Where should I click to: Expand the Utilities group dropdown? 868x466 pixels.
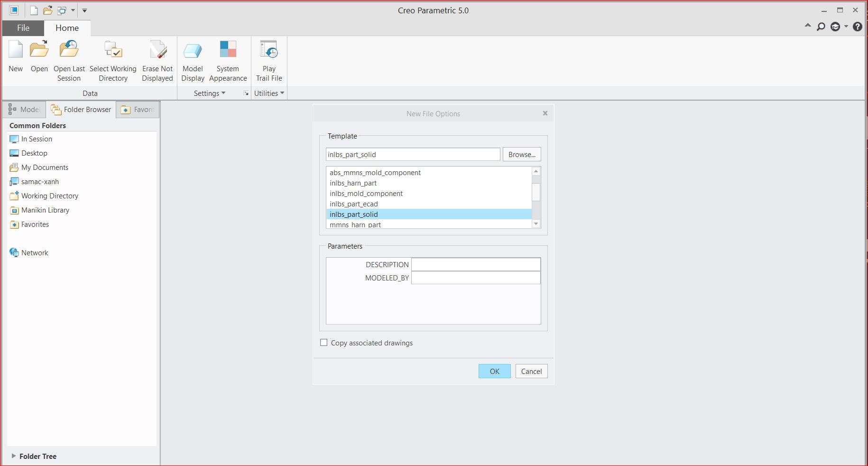(269, 93)
